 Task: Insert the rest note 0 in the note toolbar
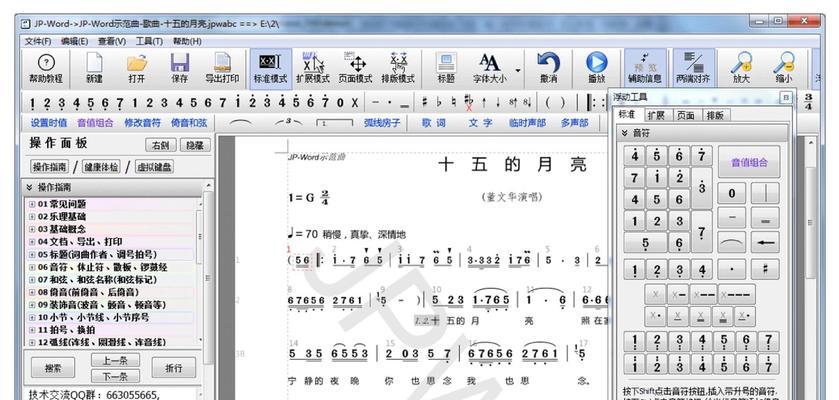coord(340,102)
